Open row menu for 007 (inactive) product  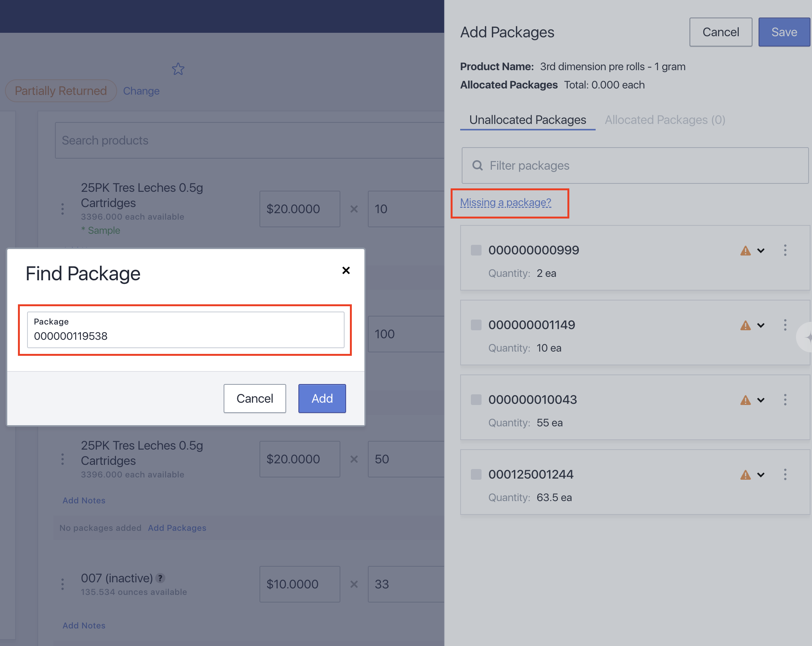pos(63,584)
